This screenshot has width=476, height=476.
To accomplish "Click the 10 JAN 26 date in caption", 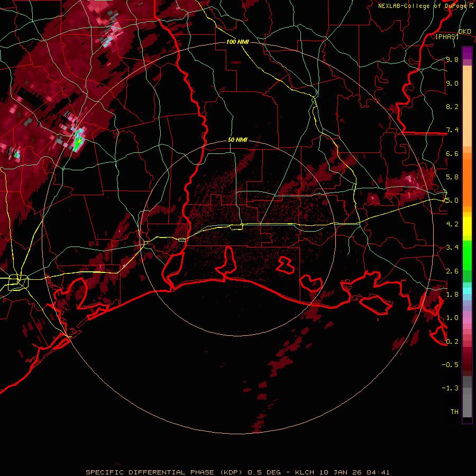I will [x=341, y=472].
